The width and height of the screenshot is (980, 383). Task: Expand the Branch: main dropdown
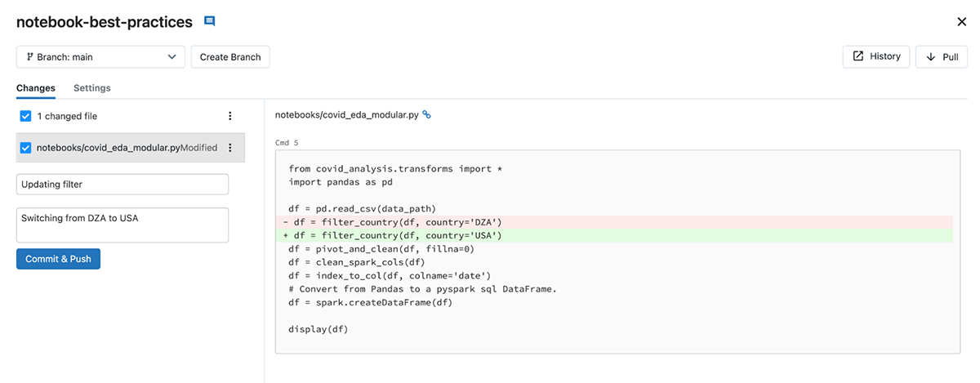pos(100,57)
